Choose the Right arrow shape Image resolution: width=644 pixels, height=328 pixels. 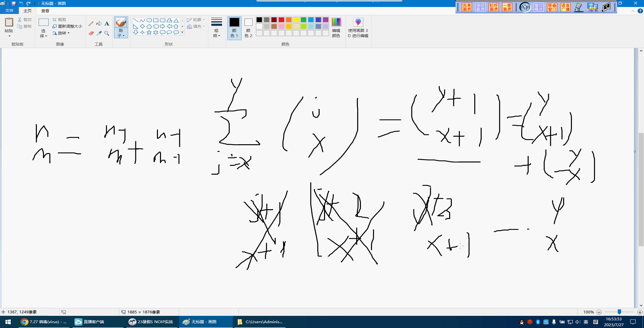pos(163,26)
